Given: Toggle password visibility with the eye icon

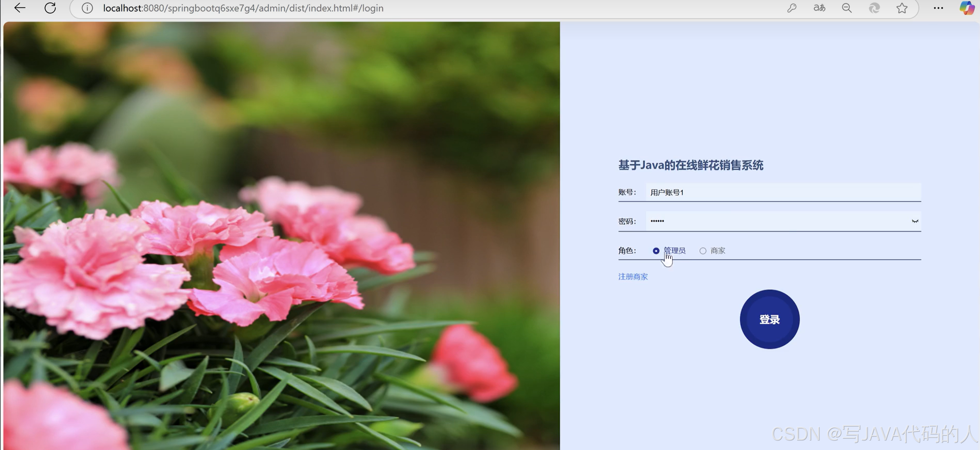Looking at the screenshot, I should point(915,222).
